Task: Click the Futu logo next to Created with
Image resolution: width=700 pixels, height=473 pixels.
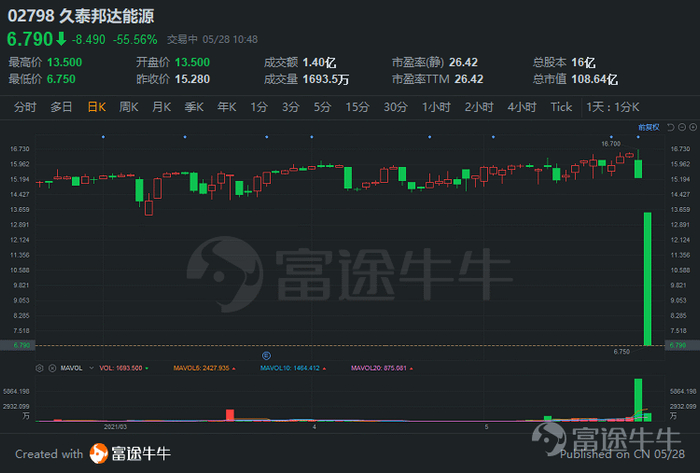Action: [x=99, y=454]
